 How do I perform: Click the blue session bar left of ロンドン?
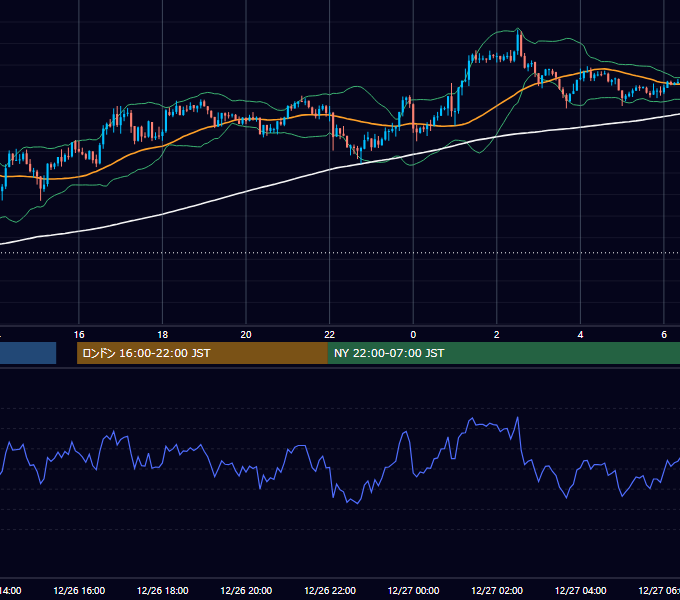(x=28, y=353)
